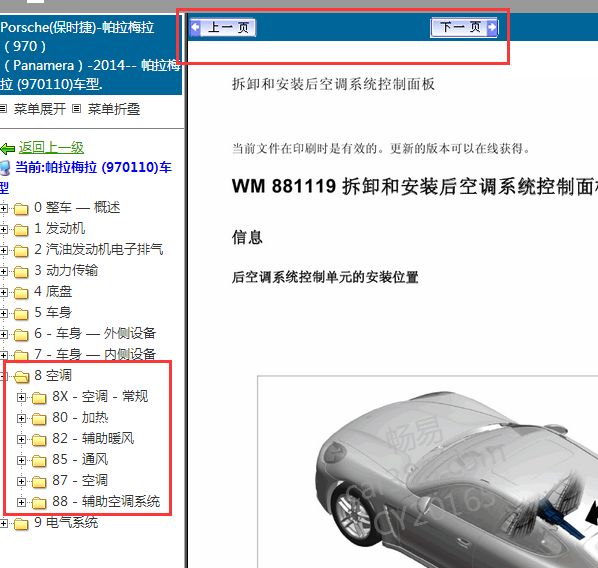Screen dimensions: 598x568
Task: Select tree item 87 - 空调
Action: (80, 480)
